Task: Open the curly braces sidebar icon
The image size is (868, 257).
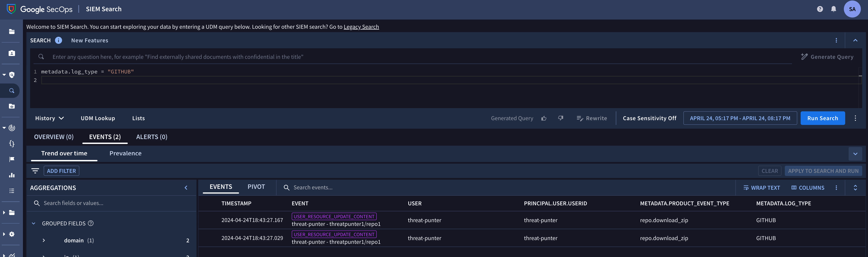Action: pos(12,143)
